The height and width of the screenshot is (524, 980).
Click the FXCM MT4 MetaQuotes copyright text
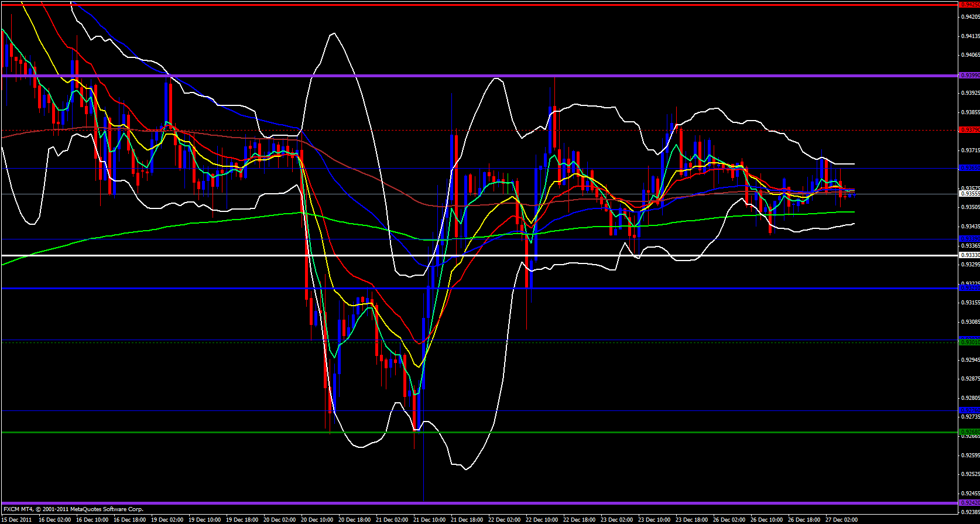tap(73, 509)
